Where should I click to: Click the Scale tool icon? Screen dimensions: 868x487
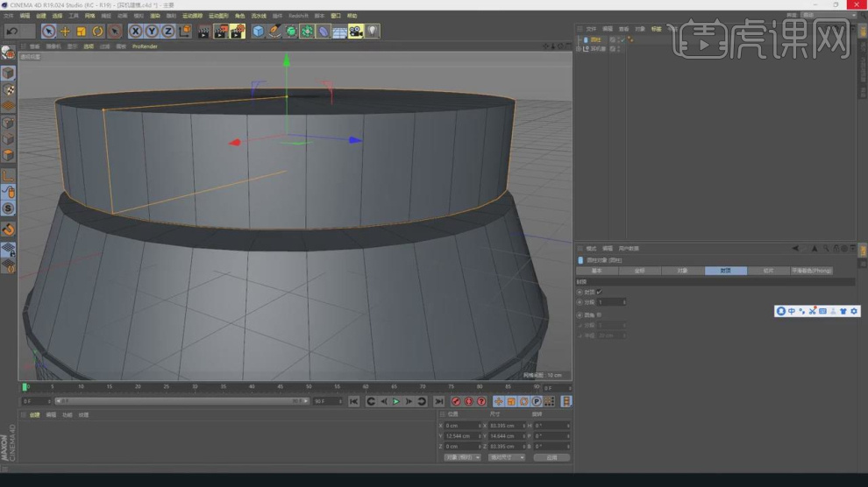click(82, 32)
